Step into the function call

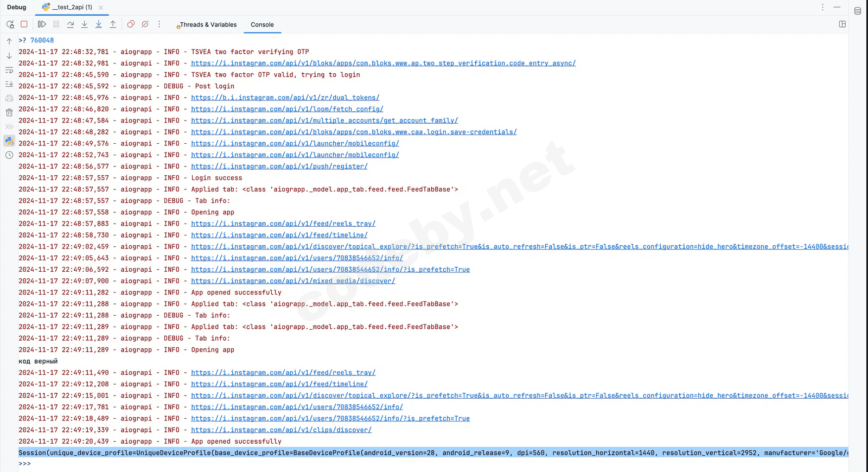pos(85,24)
